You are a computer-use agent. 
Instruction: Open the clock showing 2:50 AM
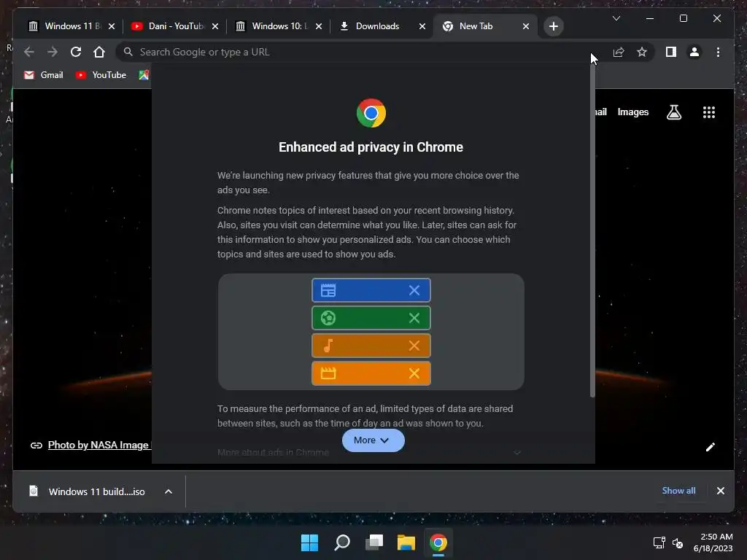[713, 542]
